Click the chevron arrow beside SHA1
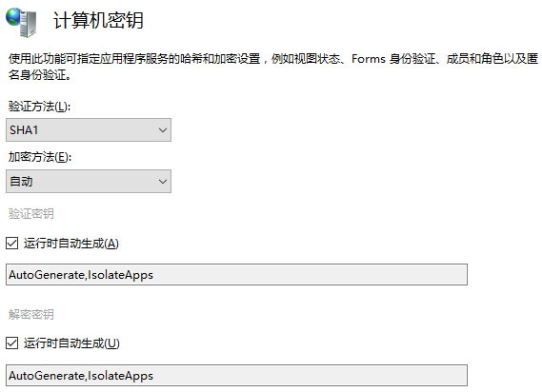This screenshot has width=542, height=392. coord(163,130)
